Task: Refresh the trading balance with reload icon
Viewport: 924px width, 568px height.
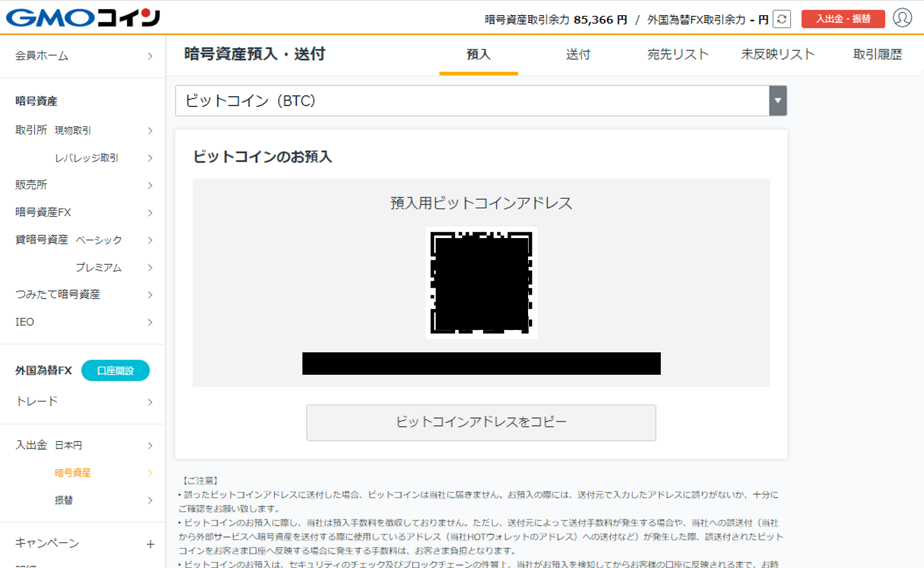Action: point(782,19)
